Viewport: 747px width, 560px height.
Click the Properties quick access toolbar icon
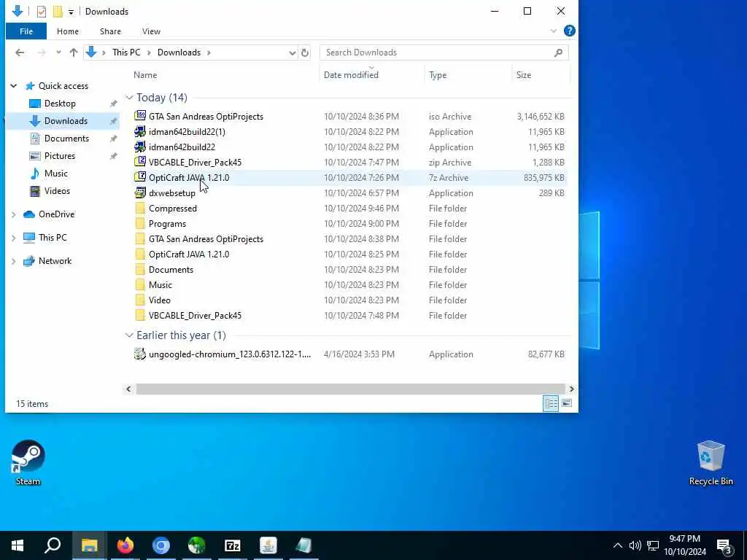tap(42, 12)
